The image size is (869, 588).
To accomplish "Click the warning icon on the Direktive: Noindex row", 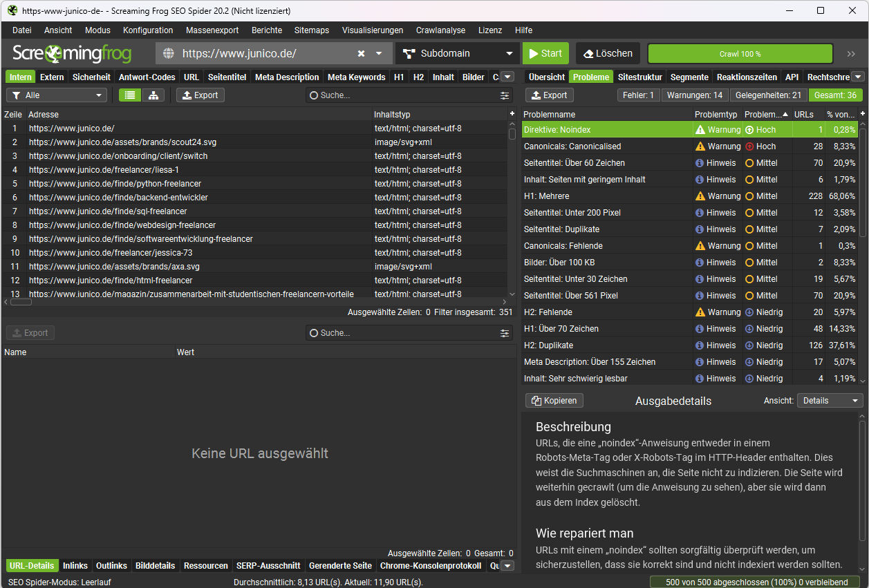I will (700, 130).
